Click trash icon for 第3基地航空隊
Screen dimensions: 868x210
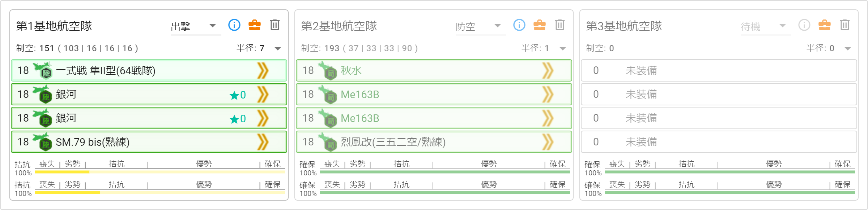tap(845, 25)
